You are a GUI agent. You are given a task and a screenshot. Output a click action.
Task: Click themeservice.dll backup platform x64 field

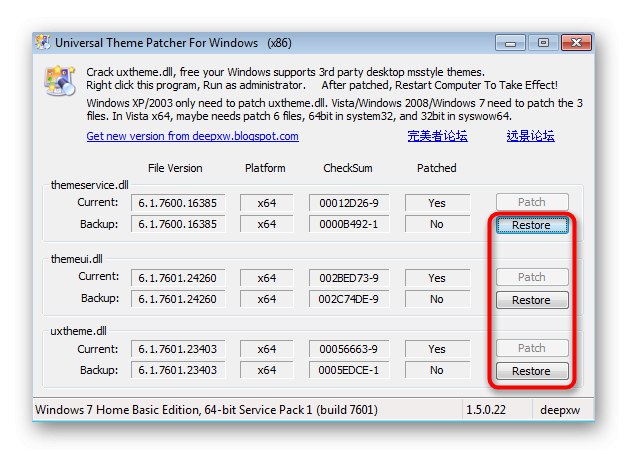pyautogui.click(x=267, y=224)
